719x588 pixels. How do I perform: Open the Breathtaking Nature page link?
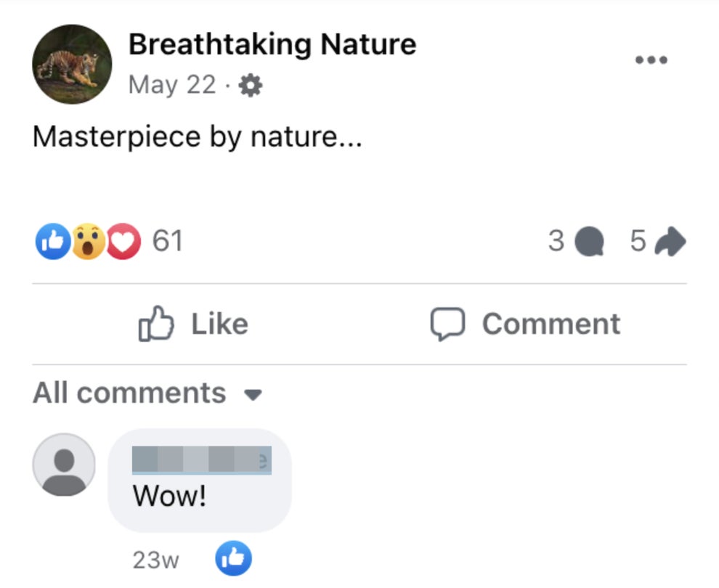(273, 44)
